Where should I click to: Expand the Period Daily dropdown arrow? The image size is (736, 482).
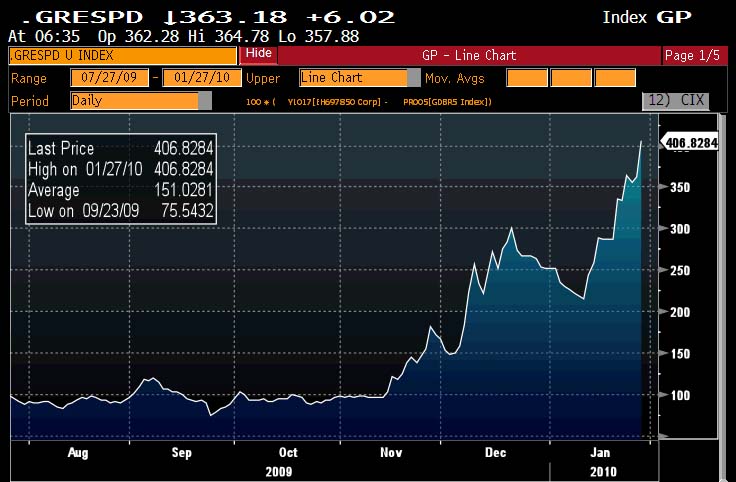205,101
